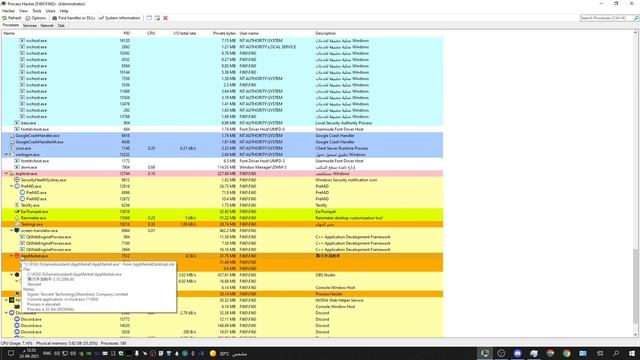
Task: Click the scrollbar down arrow
Action: tap(636, 335)
